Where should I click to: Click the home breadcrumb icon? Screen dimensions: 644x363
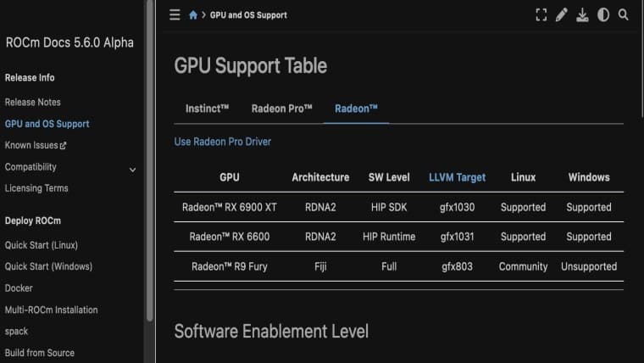pos(194,15)
